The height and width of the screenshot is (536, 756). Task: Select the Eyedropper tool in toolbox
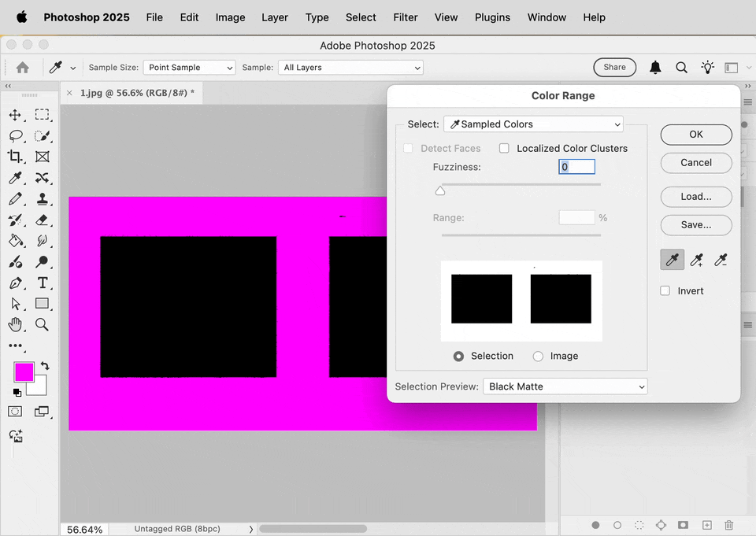(15, 178)
